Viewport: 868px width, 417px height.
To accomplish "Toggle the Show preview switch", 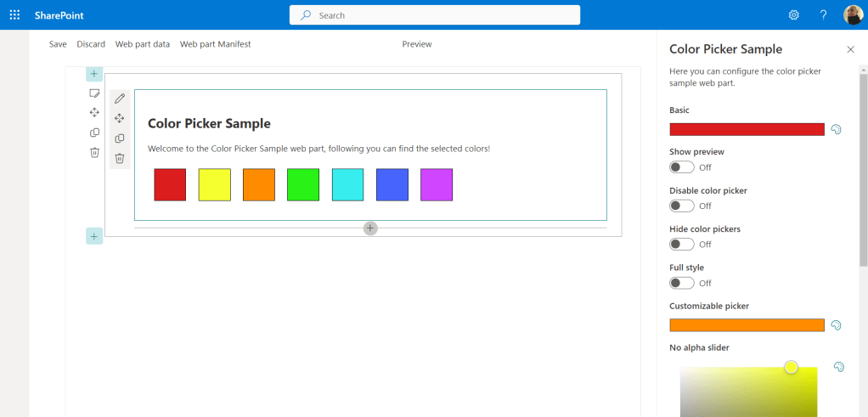I will pos(681,167).
